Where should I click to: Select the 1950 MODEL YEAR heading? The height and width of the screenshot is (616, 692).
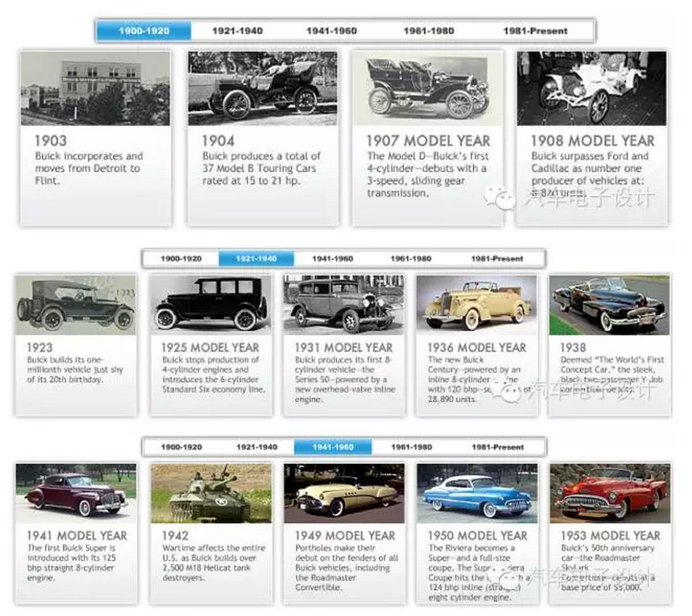478,536
